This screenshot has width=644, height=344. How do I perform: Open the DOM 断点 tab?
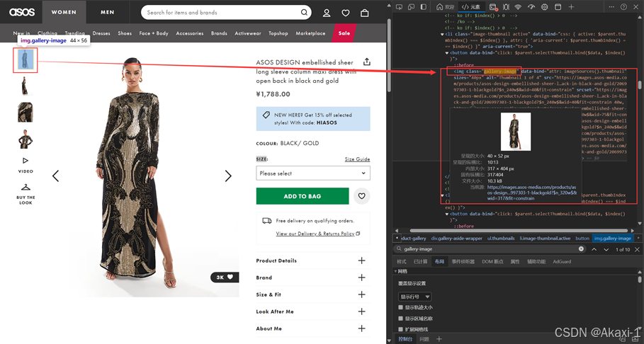(492, 261)
